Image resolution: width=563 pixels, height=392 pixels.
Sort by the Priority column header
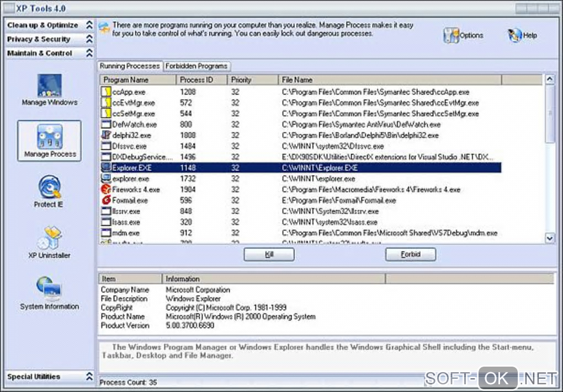pos(252,79)
